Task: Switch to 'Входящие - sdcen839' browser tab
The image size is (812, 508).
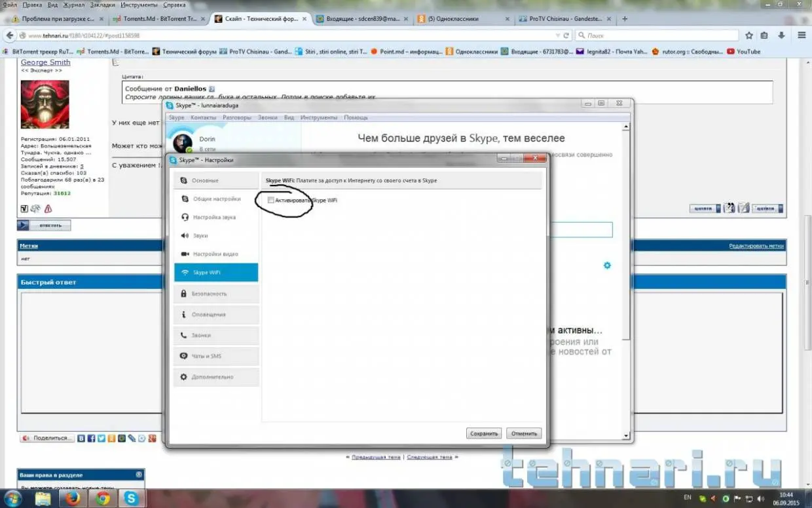Action: (361, 19)
